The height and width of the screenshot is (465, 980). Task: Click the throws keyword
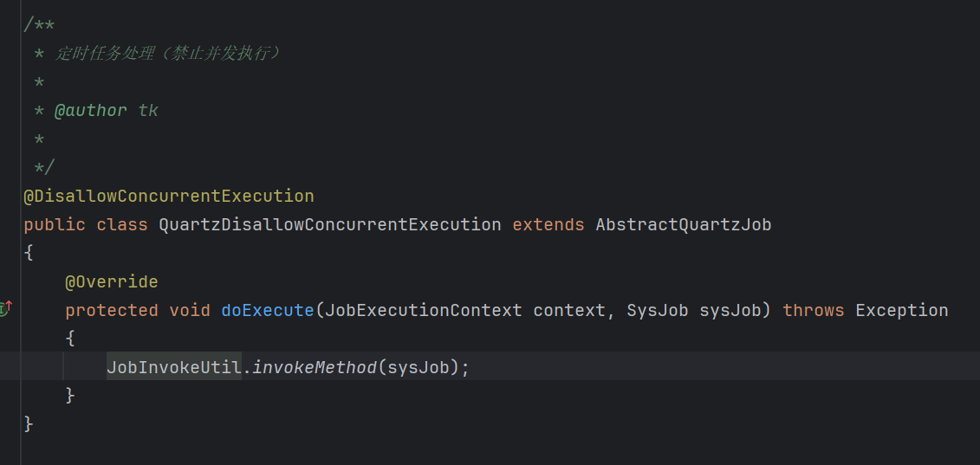(x=813, y=310)
